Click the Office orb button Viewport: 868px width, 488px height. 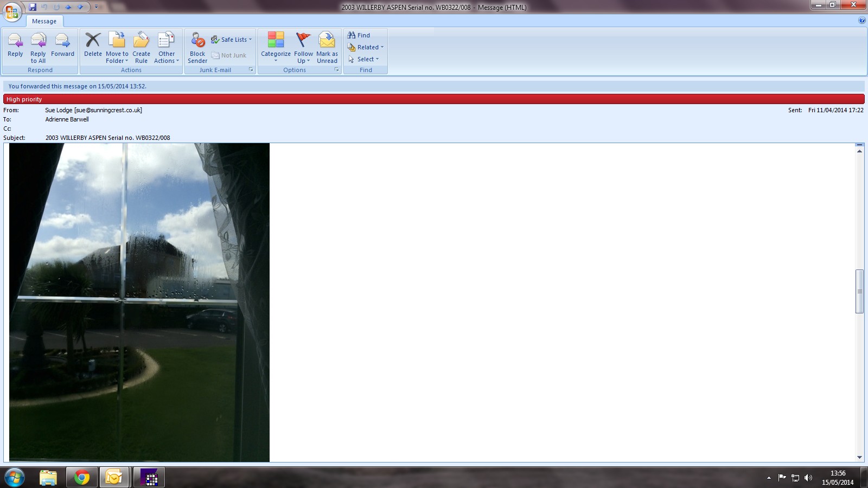(x=12, y=11)
